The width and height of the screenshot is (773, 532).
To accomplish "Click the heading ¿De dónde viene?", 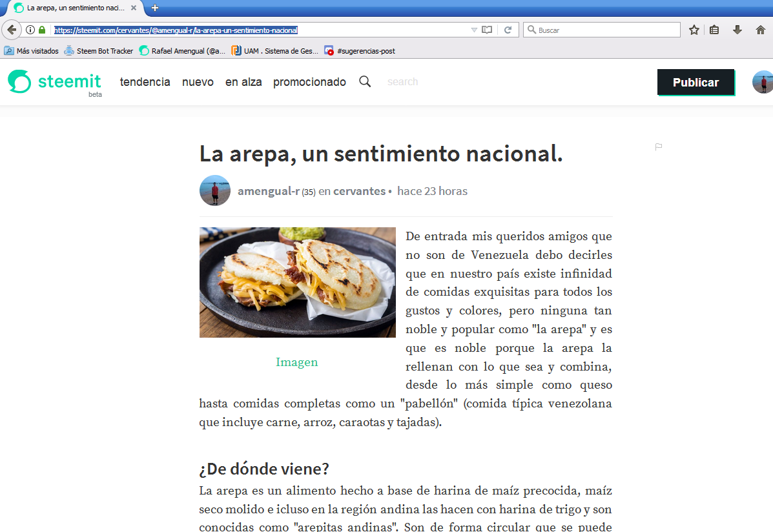I will pyautogui.click(x=264, y=469).
